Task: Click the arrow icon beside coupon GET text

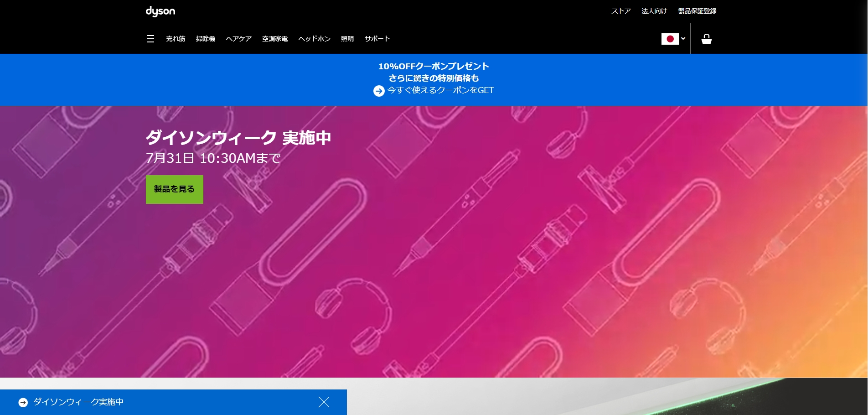Action: point(379,91)
